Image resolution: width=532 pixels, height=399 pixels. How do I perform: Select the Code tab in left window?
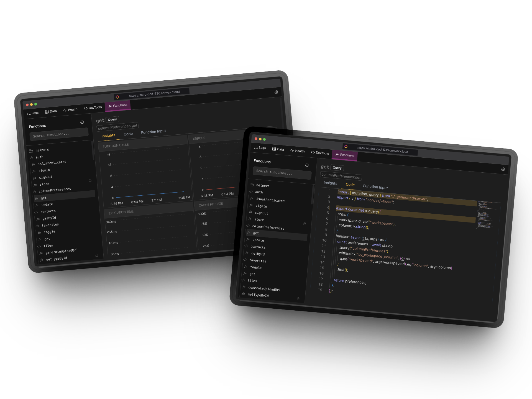(128, 134)
